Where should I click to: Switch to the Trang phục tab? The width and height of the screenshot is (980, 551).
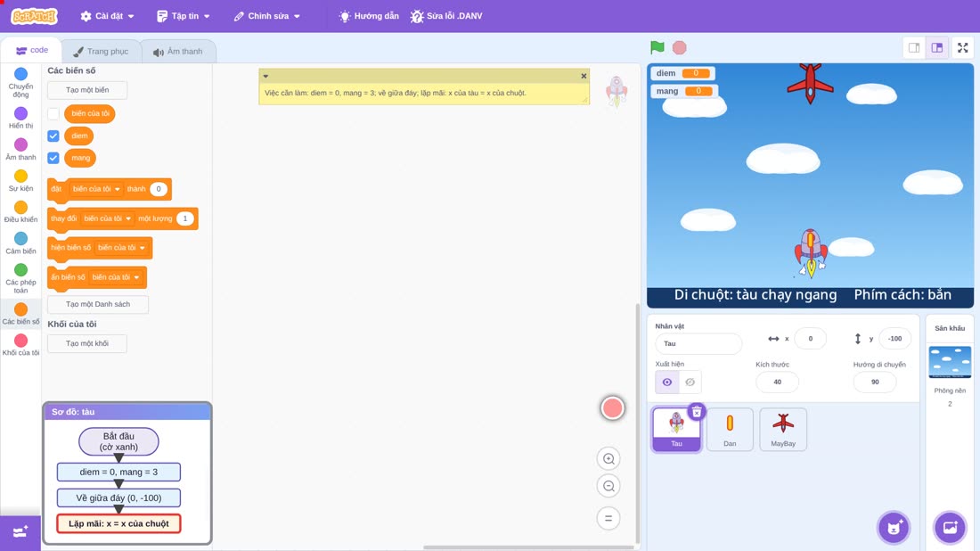pyautogui.click(x=101, y=52)
